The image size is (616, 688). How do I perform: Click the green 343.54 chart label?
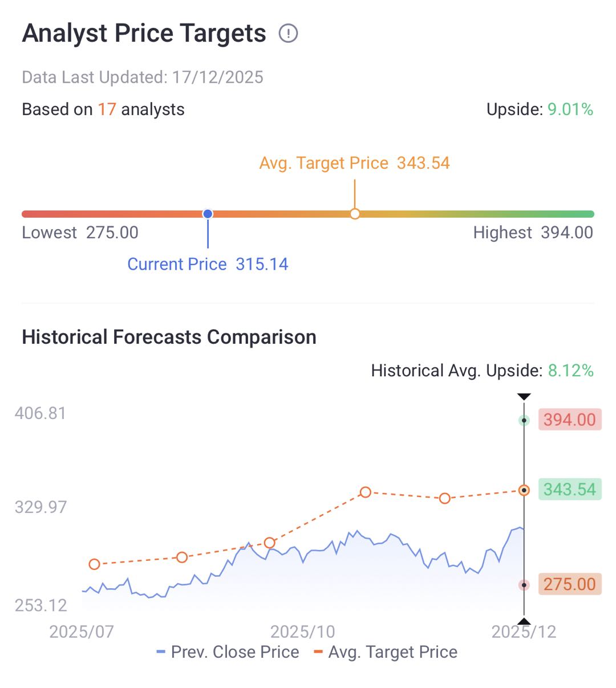pyautogui.click(x=569, y=490)
